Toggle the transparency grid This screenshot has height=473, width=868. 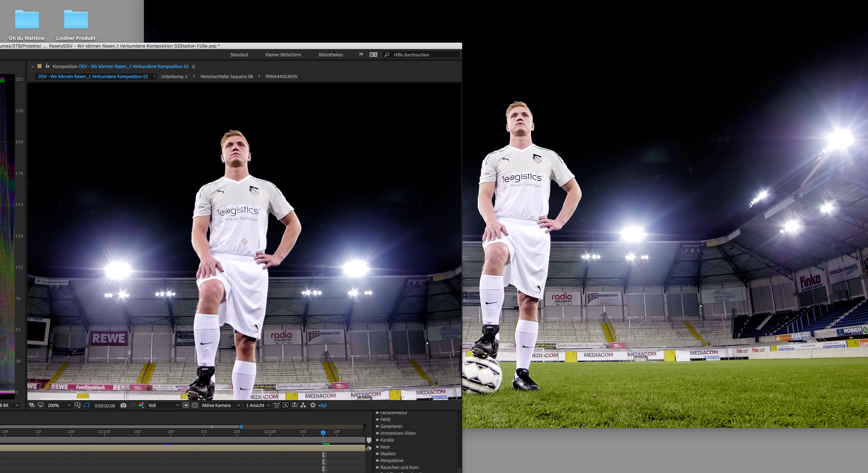(195, 405)
